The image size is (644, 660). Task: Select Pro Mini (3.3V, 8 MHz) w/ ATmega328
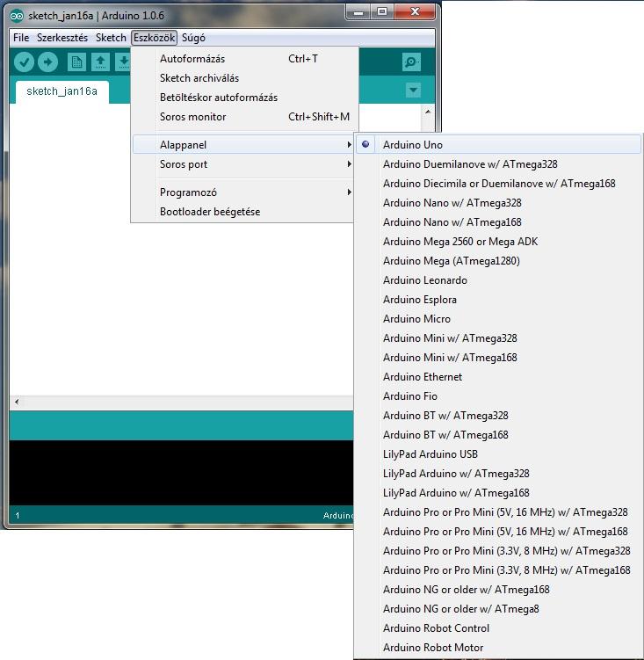coord(498,551)
